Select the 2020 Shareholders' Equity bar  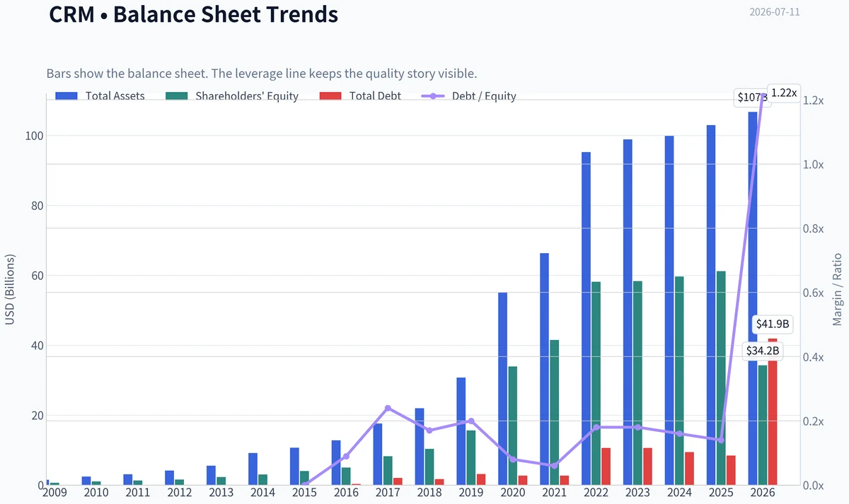[513, 426]
